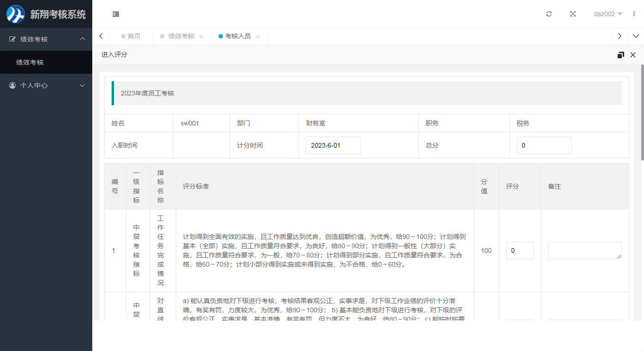Click the 计分时间 date field
644x351 pixels.
pyautogui.click(x=333, y=145)
